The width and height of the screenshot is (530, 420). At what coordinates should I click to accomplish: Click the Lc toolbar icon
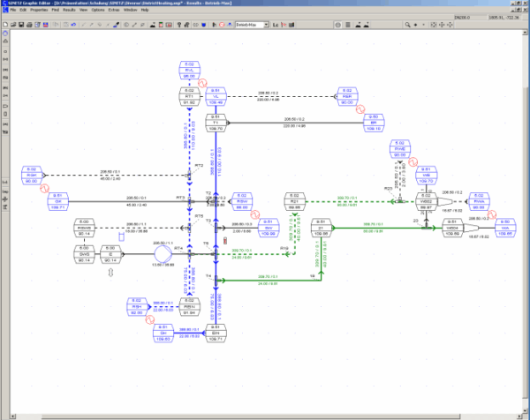pos(276,25)
